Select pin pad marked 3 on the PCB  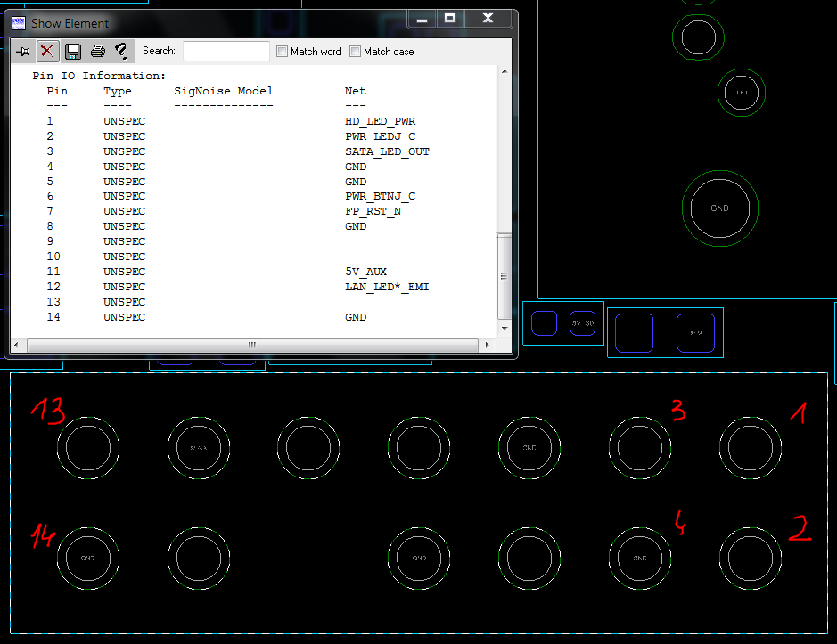point(639,448)
